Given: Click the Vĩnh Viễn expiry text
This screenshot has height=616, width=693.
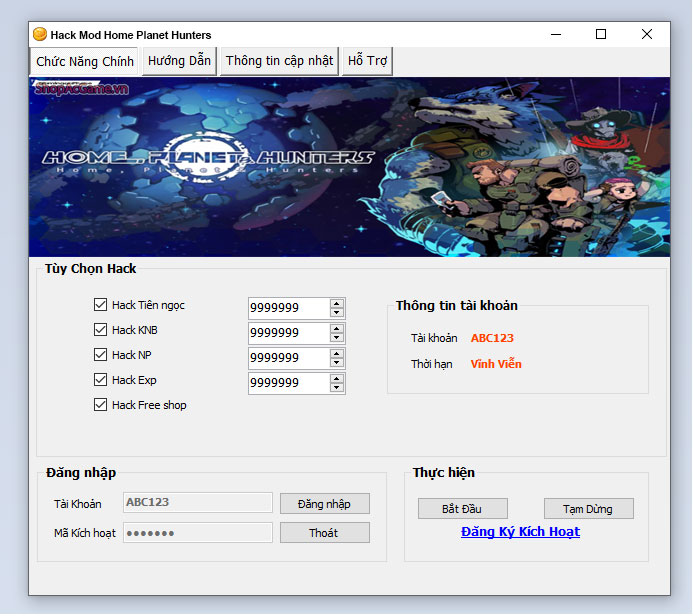Looking at the screenshot, I should (x=496, y=364).
